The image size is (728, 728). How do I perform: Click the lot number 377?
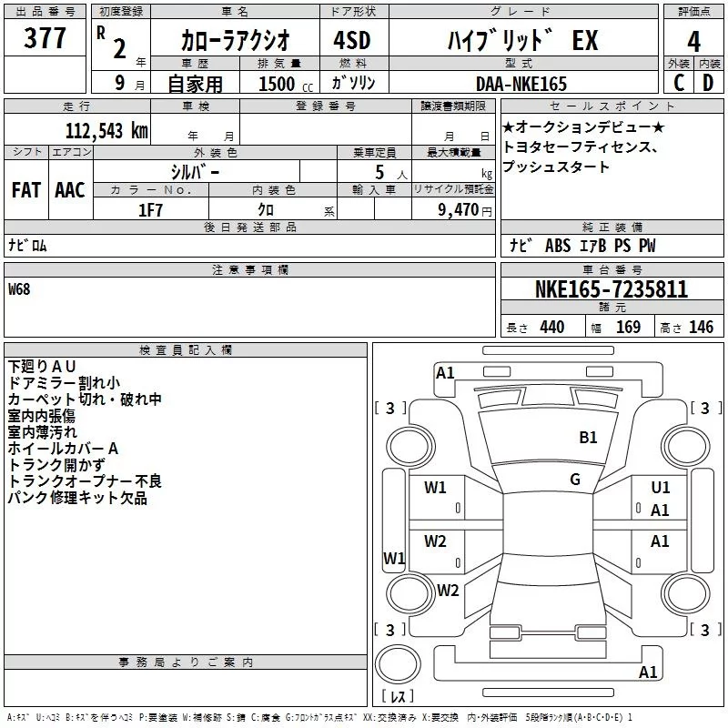(x=45, y=39)
